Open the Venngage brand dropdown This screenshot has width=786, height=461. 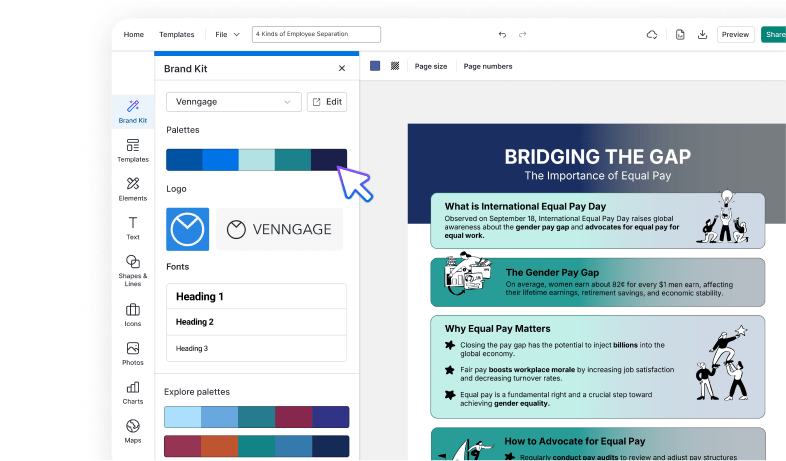pos(234,102)
